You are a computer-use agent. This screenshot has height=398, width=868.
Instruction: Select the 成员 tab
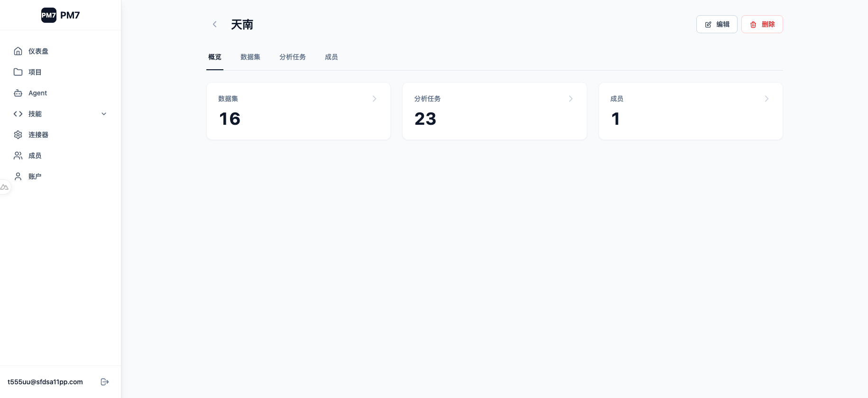coord(332,57)
